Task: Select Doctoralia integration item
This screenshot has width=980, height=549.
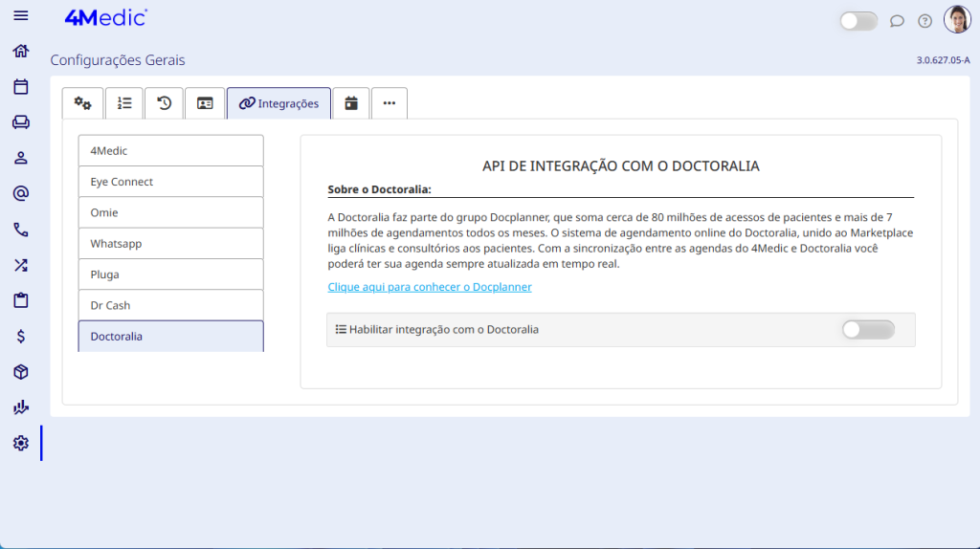Action: coord(170,336)
